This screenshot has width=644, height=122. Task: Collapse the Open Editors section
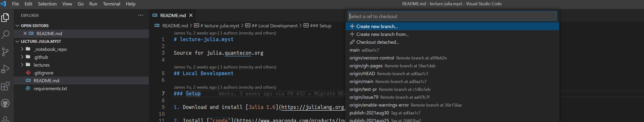click(17, 26)
